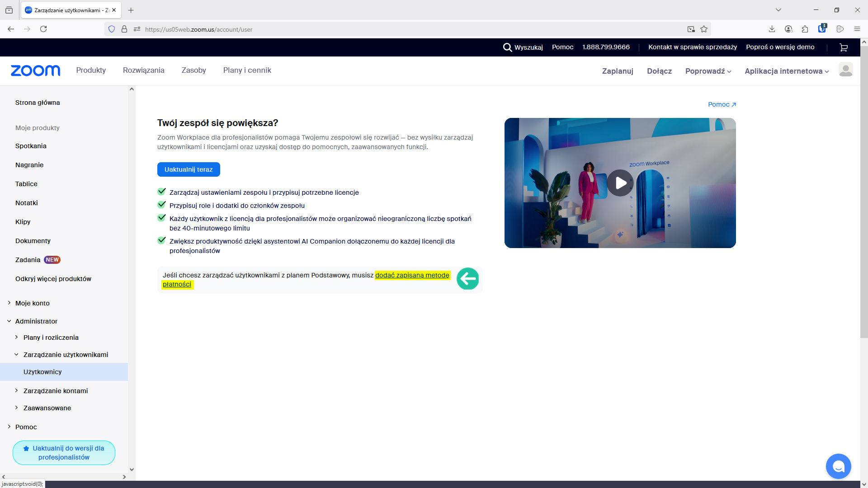
Task: Open Tablice in the sidebar
Action: pos(26,184)
